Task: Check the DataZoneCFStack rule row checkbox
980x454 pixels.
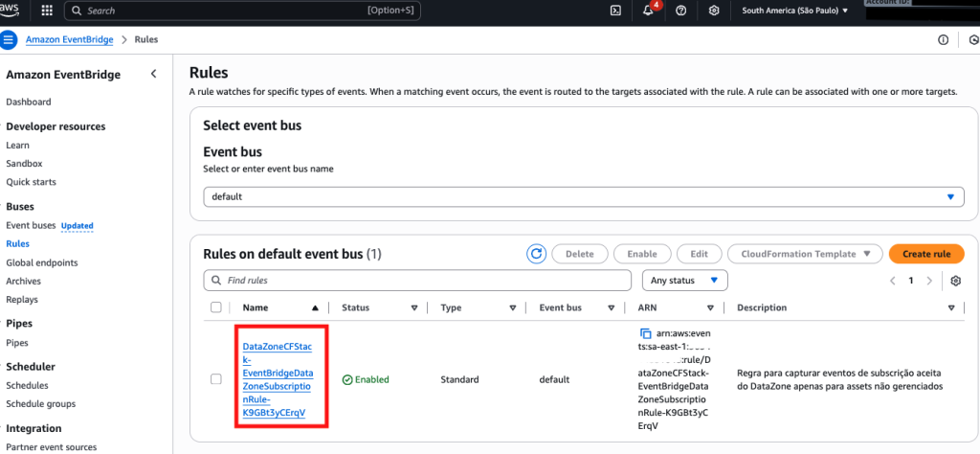Action: 215,379
